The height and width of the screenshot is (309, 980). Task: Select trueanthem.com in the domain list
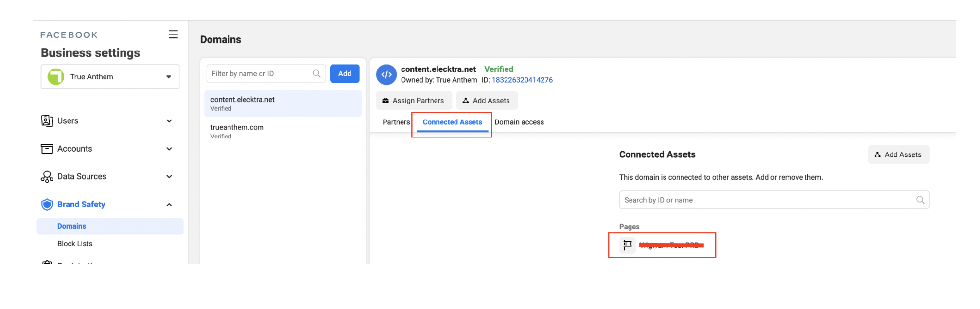283,131
